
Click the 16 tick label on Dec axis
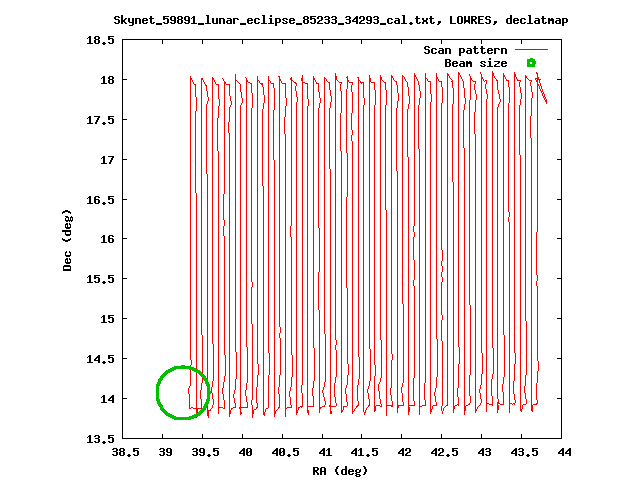pos(107,239)
